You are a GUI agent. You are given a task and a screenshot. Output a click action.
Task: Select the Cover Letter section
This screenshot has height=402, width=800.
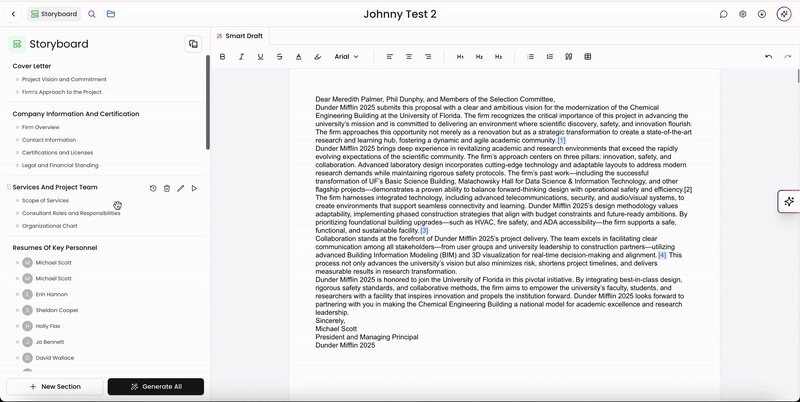tap(32, 66)
